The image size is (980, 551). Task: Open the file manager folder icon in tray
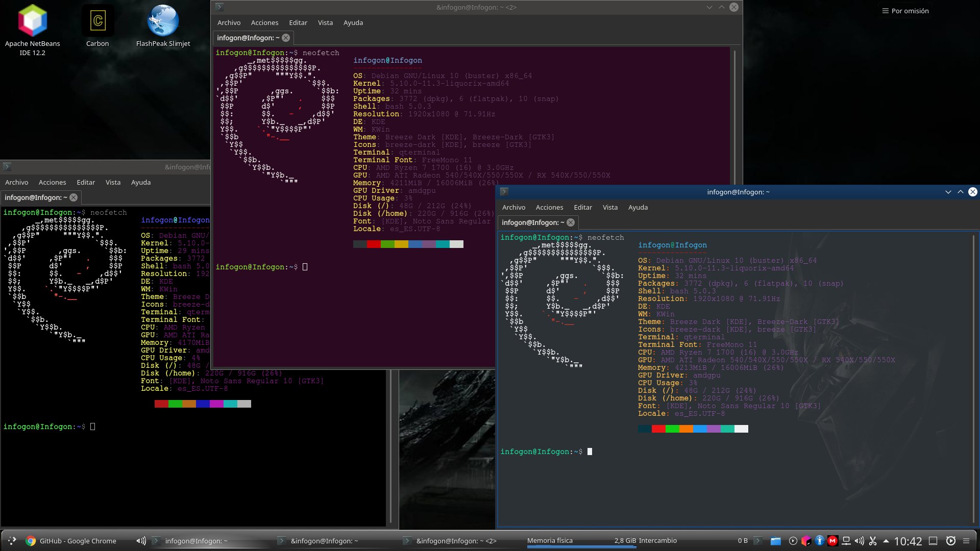776,541
